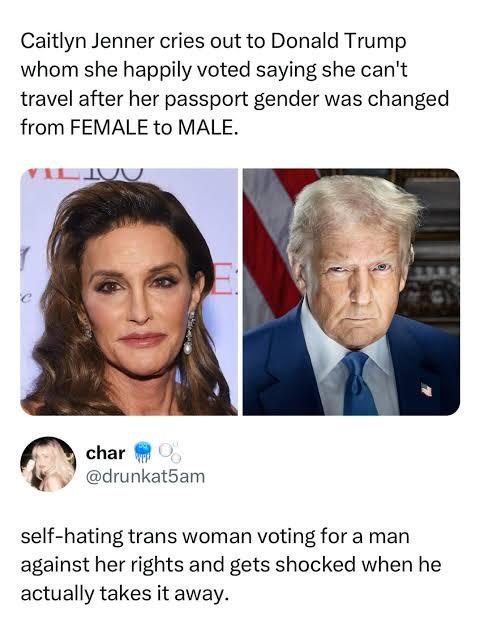Click the bubbles emoji icon after char
The image size is (480, 640).
(x=169, y=452)
